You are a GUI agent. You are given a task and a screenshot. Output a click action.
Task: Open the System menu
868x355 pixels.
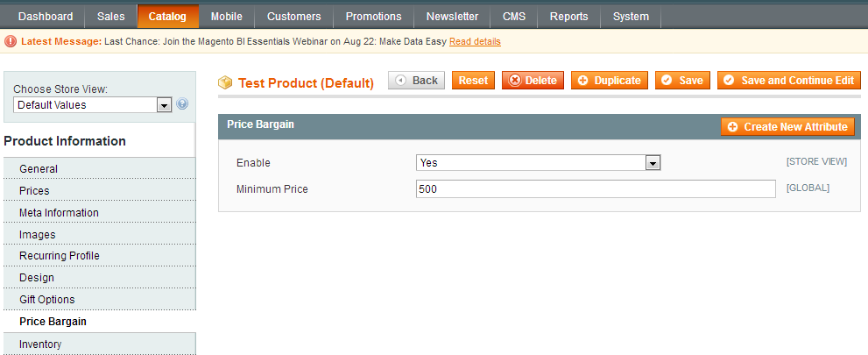point(631,17)
